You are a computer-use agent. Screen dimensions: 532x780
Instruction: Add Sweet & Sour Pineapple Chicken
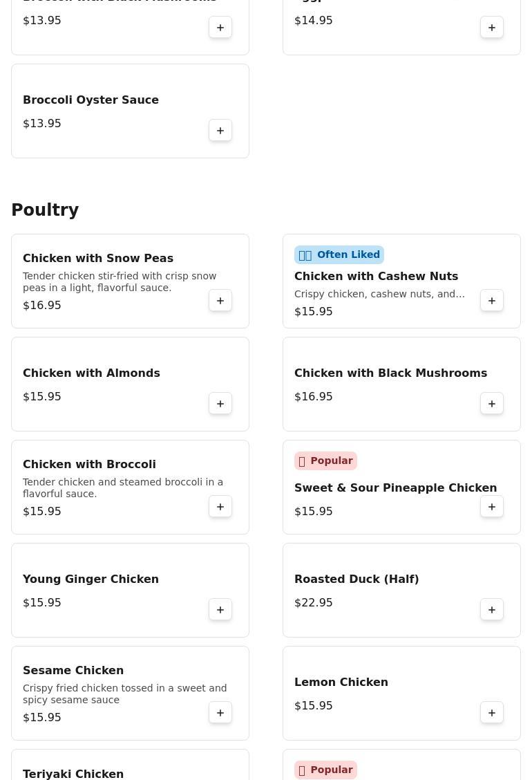point(492,507)
